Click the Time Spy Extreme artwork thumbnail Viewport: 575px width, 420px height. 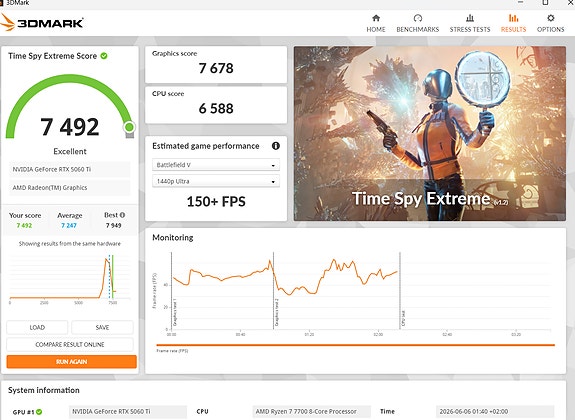pyautogui.click(x=430, y=134)
